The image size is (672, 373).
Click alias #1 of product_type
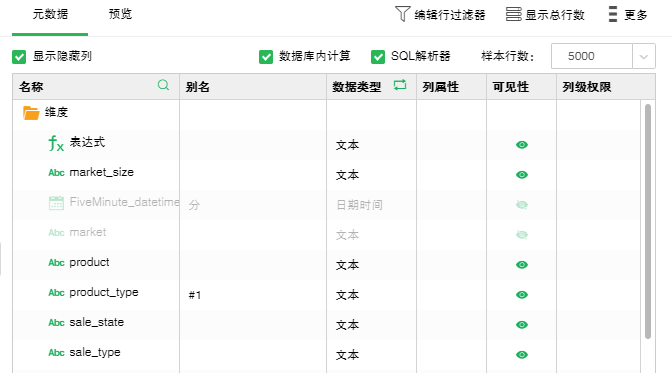[x=195, y=295]
